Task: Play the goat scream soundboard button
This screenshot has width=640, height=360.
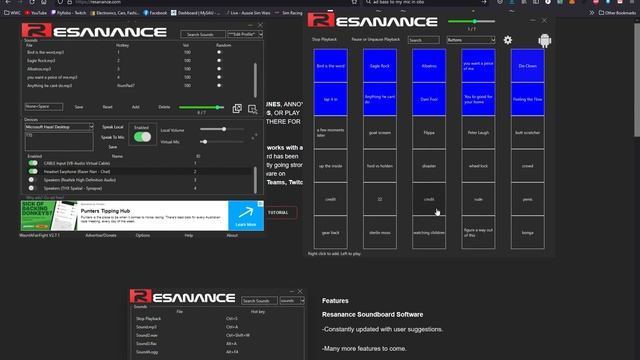Action: 380,133
